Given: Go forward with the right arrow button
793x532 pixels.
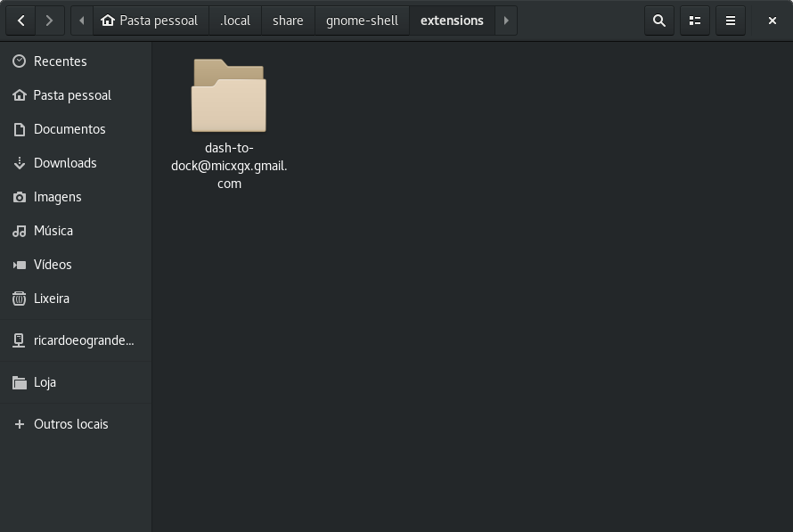Looking at the screenshot, I should tap(50, 20).
